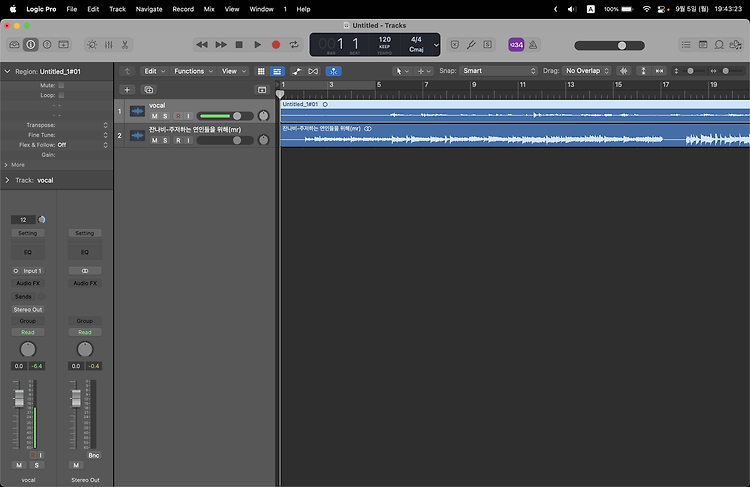Open the Functions local menu
Screen dimensions: 750x487
click(193, 71)
